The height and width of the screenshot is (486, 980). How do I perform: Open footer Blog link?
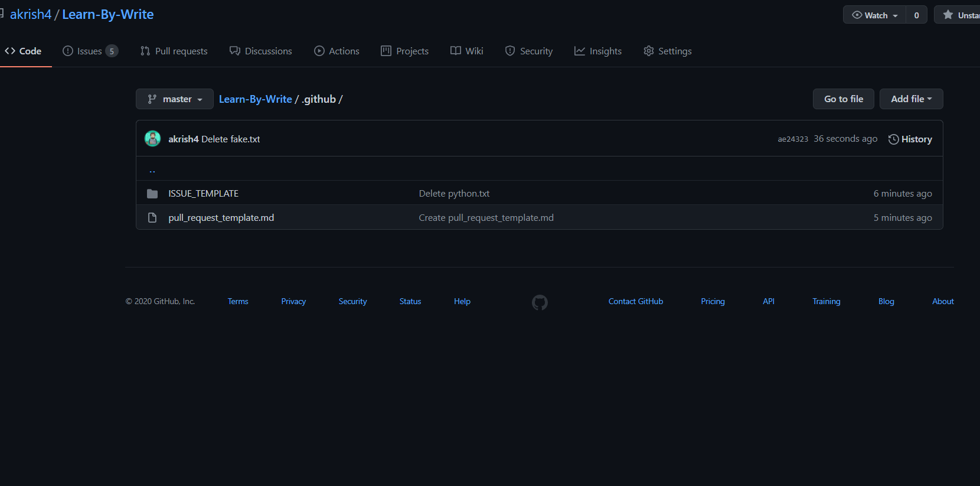pyautogui.click(x=886, y=301)
